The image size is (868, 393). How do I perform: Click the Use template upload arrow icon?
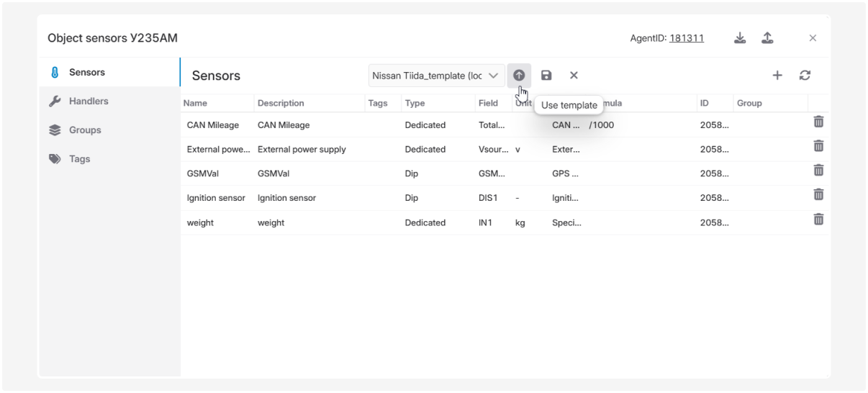[519, 76]
